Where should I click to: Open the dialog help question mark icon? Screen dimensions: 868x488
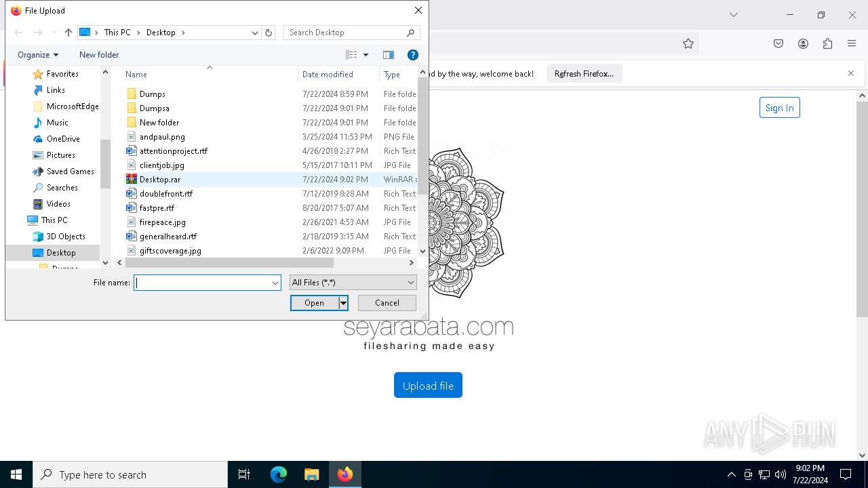(x=412, y=55)
